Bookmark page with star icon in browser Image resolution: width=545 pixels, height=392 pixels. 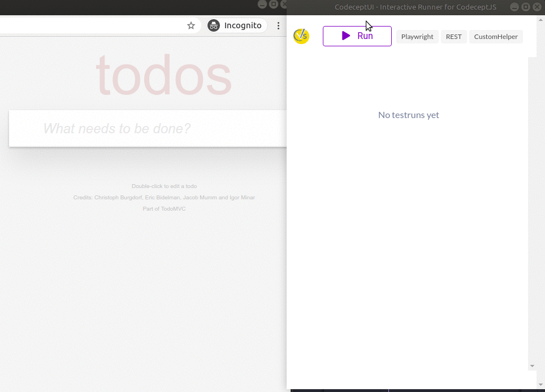[x=191, y=25]
